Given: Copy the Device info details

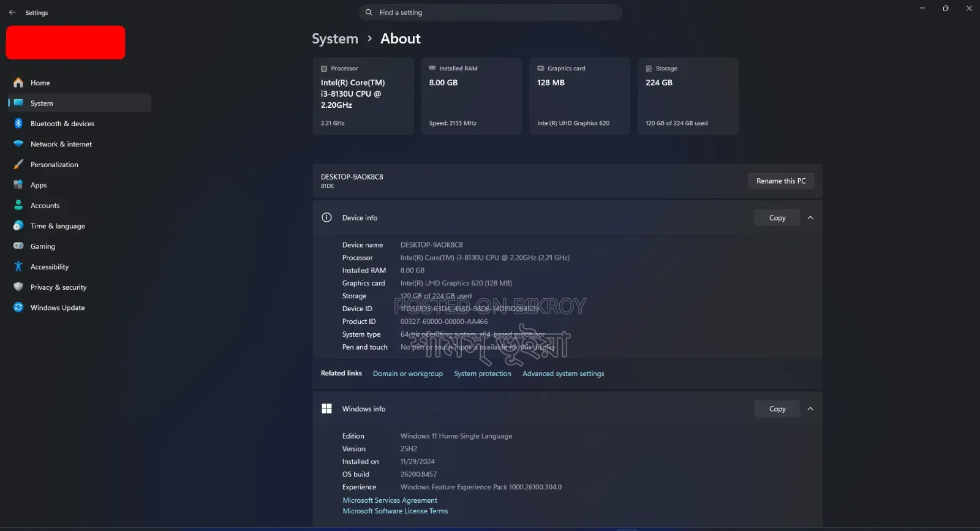Looking at the screenshot, I should pos(777,217).
